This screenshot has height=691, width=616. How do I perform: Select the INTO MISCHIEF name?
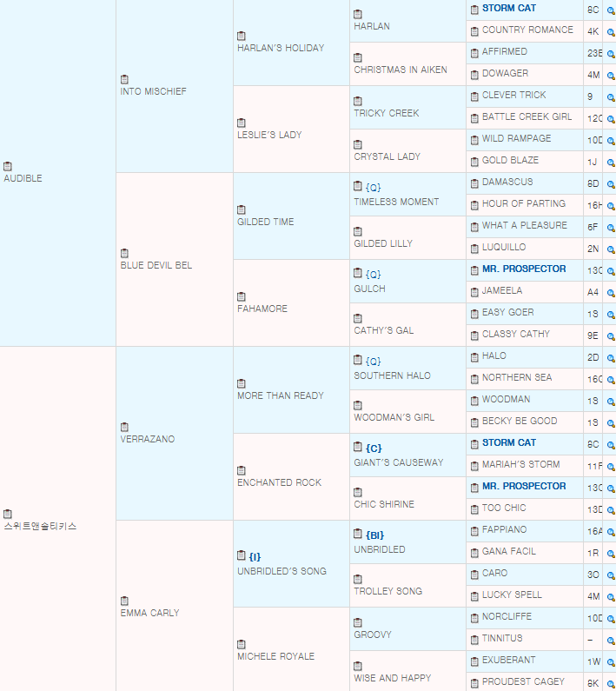click(x=153, y=91)
